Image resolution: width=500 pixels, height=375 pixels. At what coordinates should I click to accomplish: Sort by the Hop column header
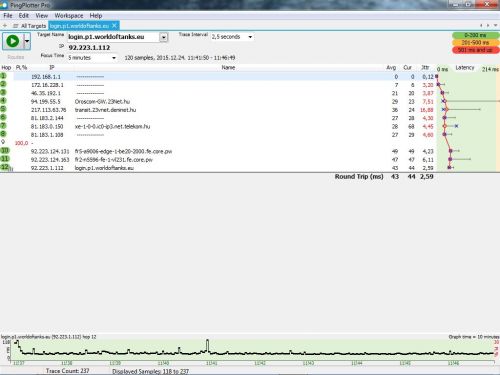[6, 68]
